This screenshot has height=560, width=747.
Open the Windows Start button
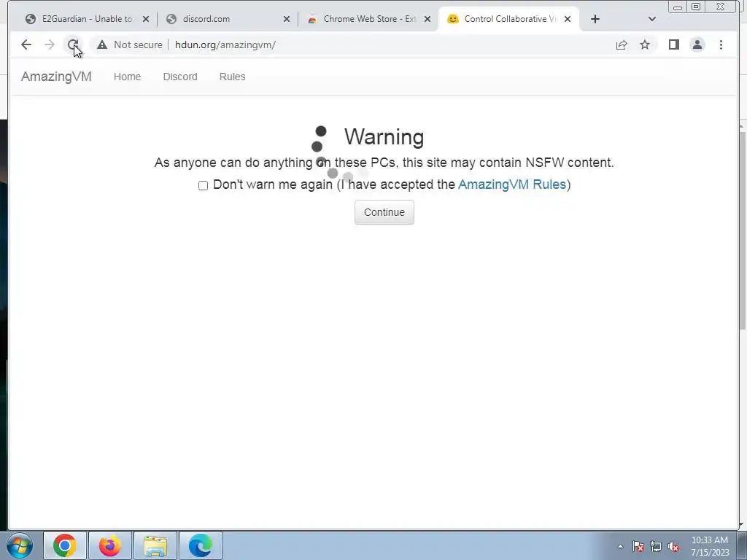pos(20,545)
